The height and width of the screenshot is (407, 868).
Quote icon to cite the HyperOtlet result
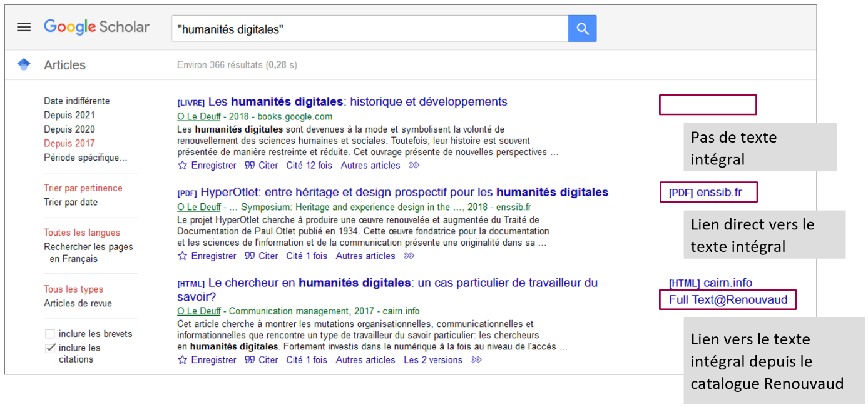click(x=250, y=256)
